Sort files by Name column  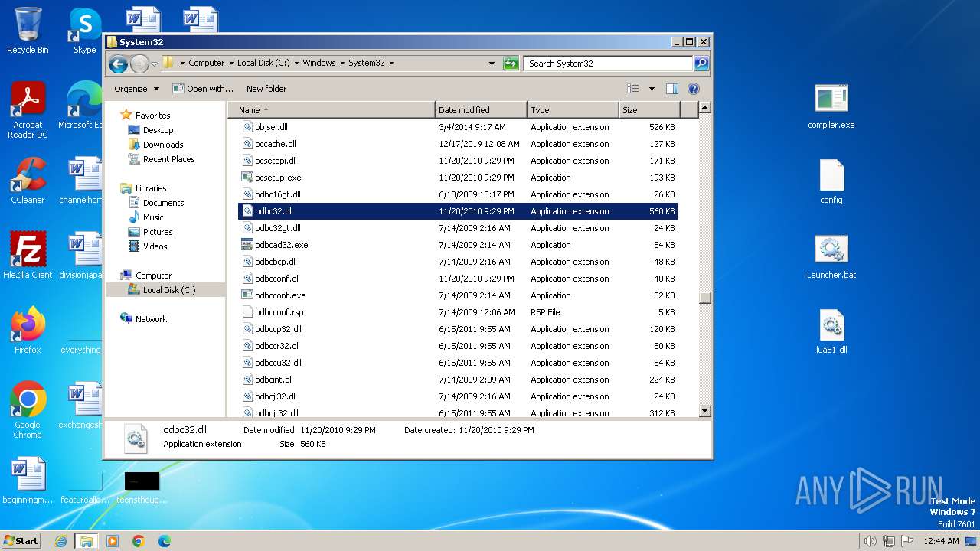(x=332, y=110)
